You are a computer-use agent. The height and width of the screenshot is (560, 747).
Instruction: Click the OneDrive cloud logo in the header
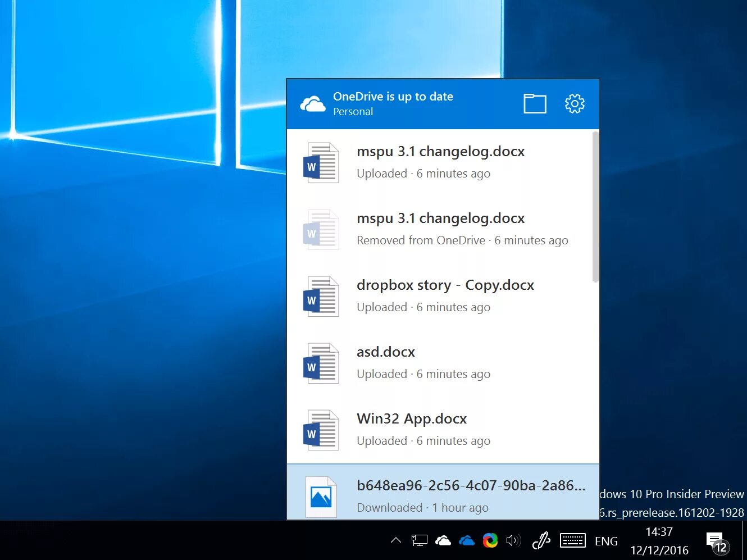[312, 103]
